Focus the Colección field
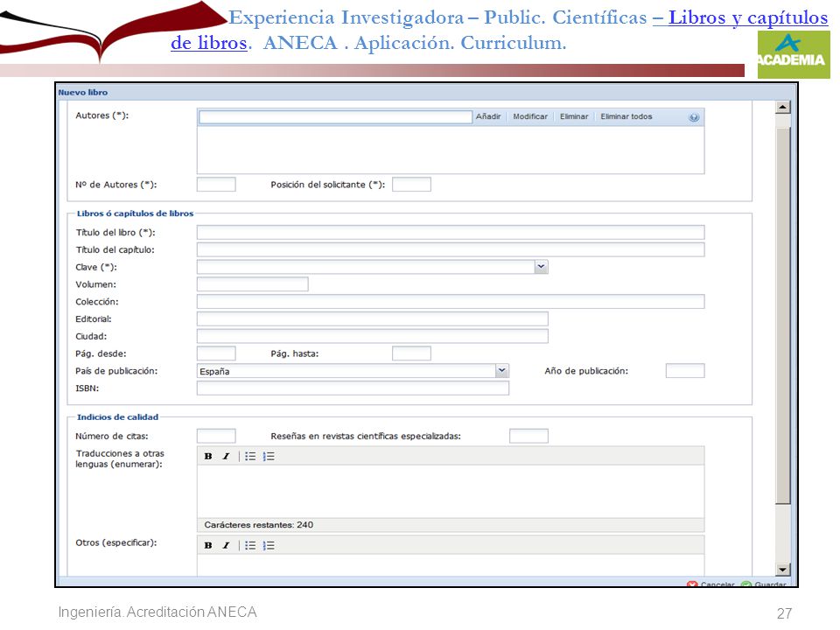Viewport: 840px width, 630px height. (x=451, y=302)
